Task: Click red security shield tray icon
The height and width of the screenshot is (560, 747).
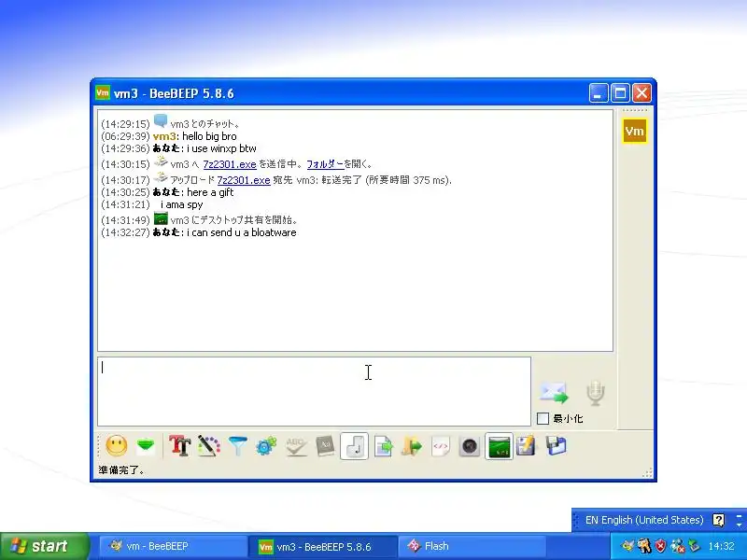Action: click(x=661, y=546)
